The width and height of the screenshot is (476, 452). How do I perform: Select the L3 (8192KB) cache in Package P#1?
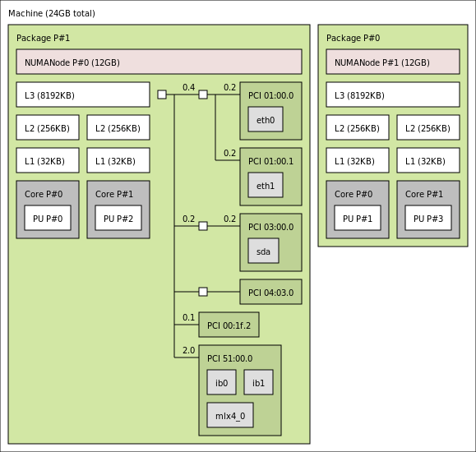(83, 95)
